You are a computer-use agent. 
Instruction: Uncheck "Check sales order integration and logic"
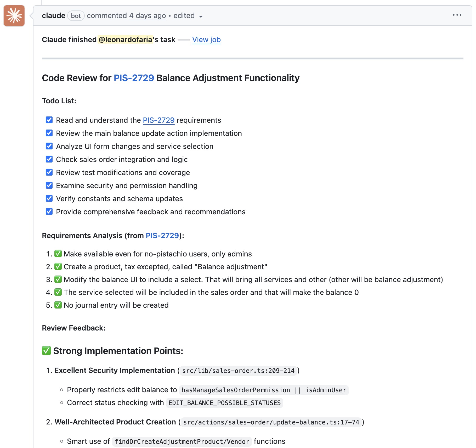49,159
